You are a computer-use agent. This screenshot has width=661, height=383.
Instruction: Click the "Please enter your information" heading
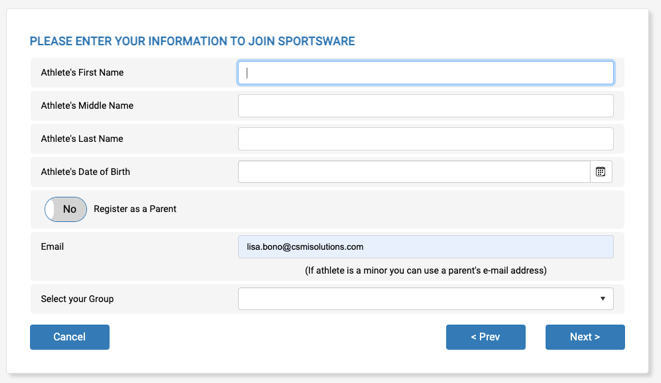(x=192, y=41)
